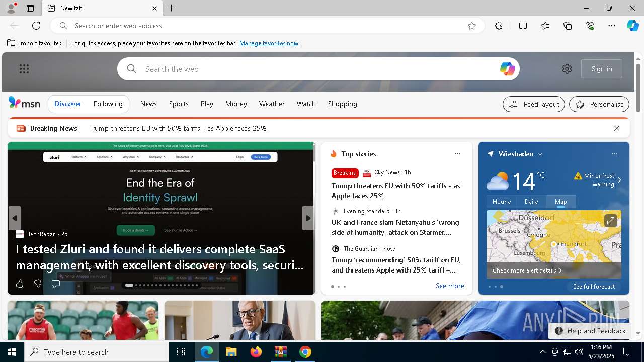This screenshot has height=362, width=644.
Task: Open File Explorer from the taskbar
Action: pos(231,352)
